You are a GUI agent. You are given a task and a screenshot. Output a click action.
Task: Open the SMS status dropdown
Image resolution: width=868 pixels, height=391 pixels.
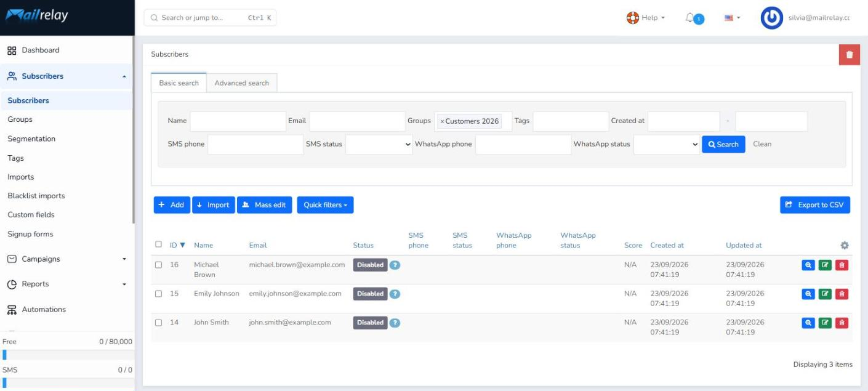coord(379,144)
